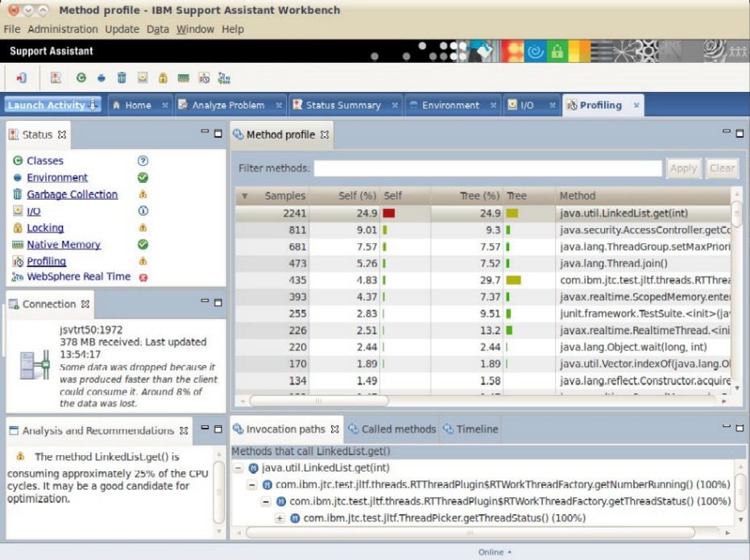Click the disconnect toolbar icon
This screenshot has height=560, width=750.
[x=22, y=77]
